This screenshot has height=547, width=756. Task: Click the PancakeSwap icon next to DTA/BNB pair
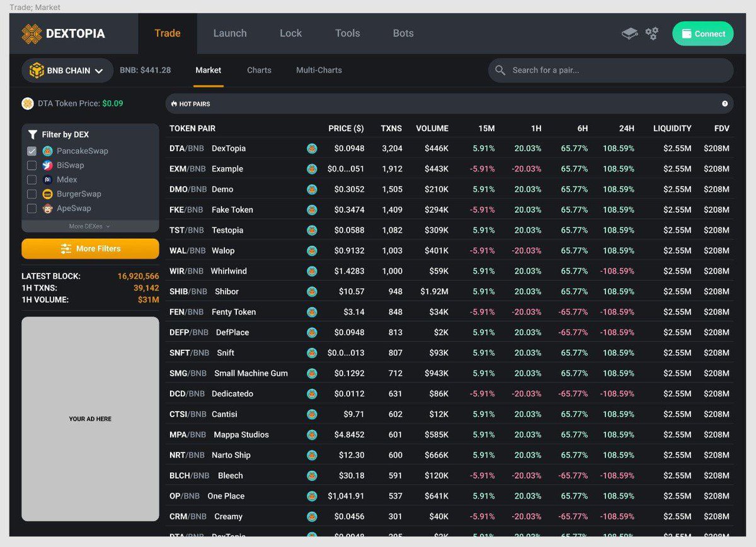312,148
